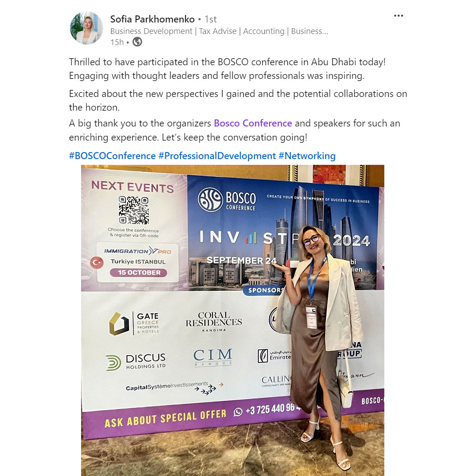
Task: Click the circular BOSCO Conference logo on banner
Action: (210, 199)
